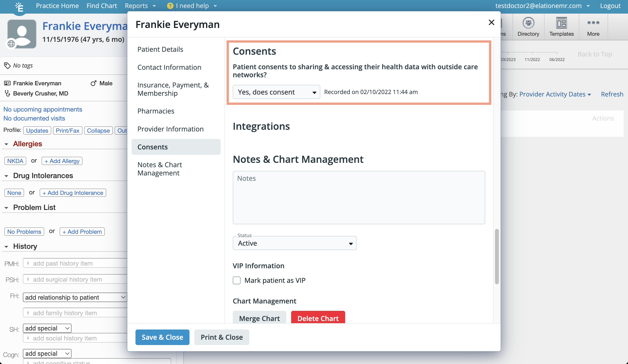Click the dialog vertical scrollbar thumb
Viewport: 628px width, 364px height.
(496, 256)
